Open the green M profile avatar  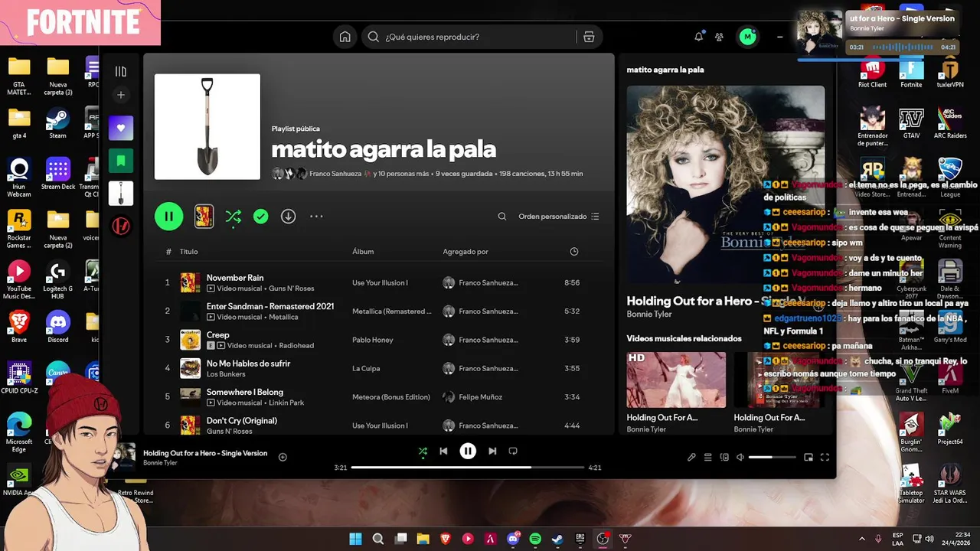pyautogui.click(x=747, y=37)
